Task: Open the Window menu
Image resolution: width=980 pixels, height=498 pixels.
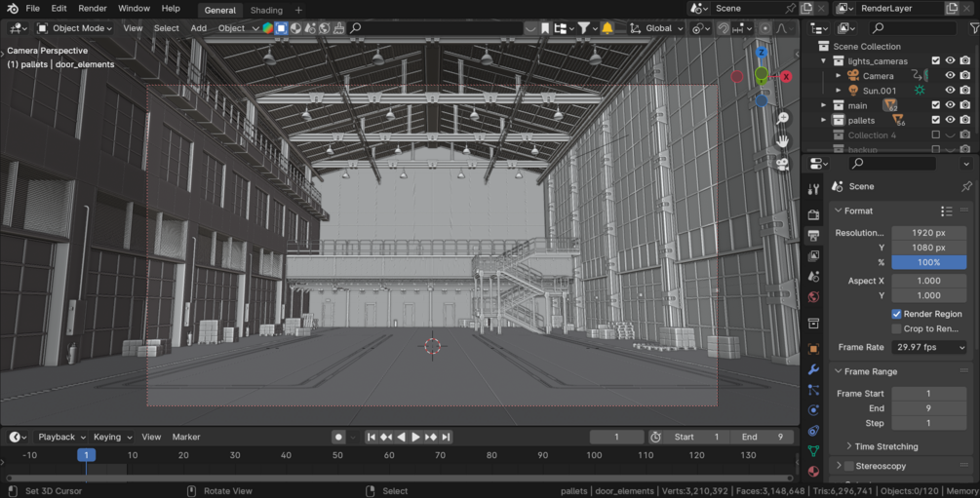Action: coord(134,8)
